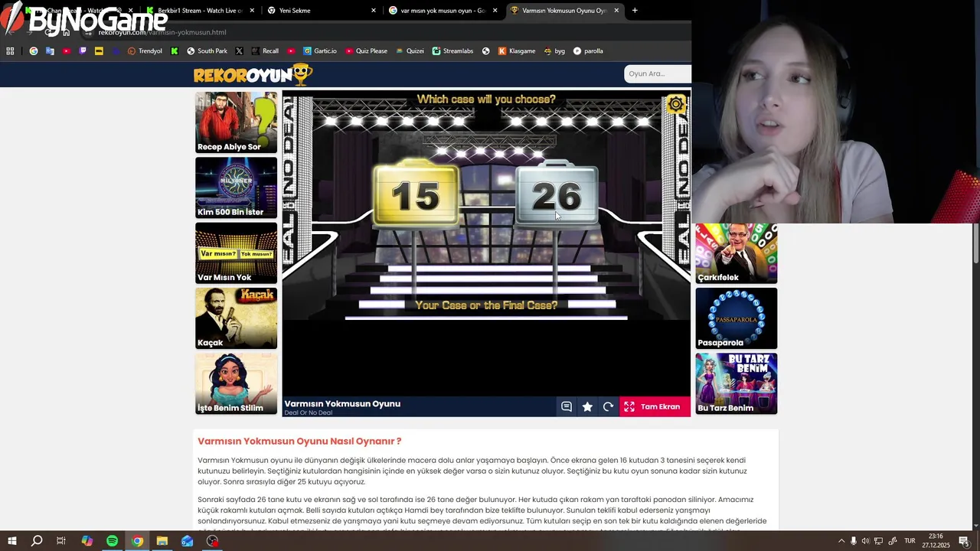Open Windows taskbar search
The width and height of the screenshot is (980, 551).
pos(37,541)
